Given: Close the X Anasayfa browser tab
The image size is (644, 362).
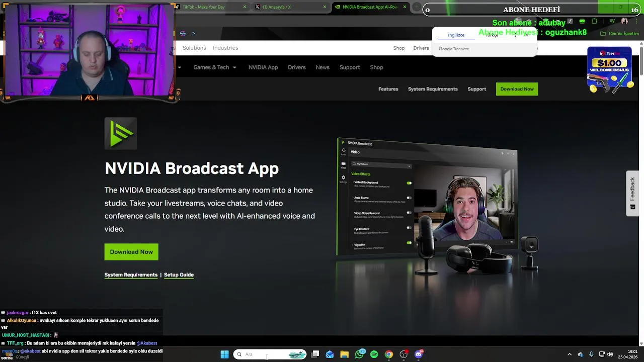Looking at the screenshot, I should pos(325,7).
